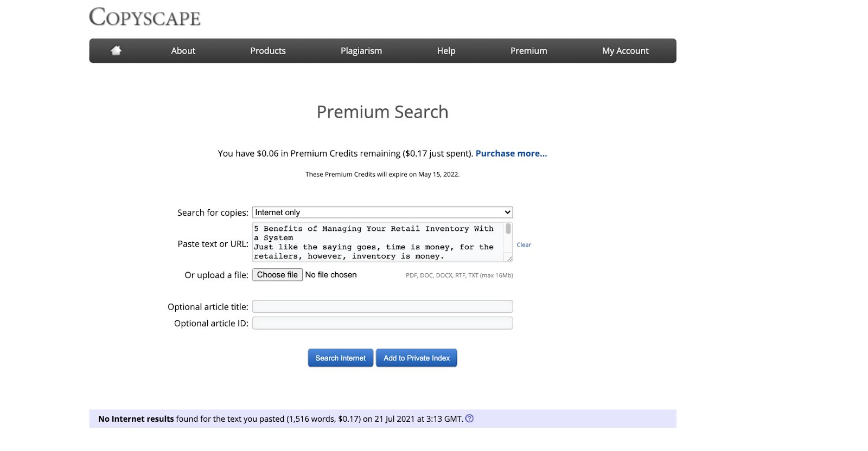
Task: Clear the pasted text
Action: tap(524, 245)
